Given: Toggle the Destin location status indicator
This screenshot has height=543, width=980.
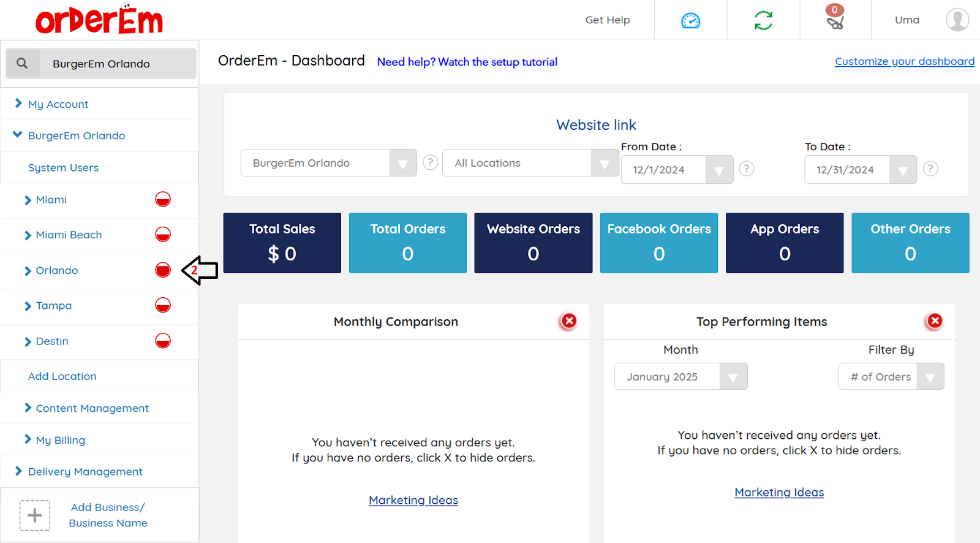Looking at the screenshot, I should point(163,341).
